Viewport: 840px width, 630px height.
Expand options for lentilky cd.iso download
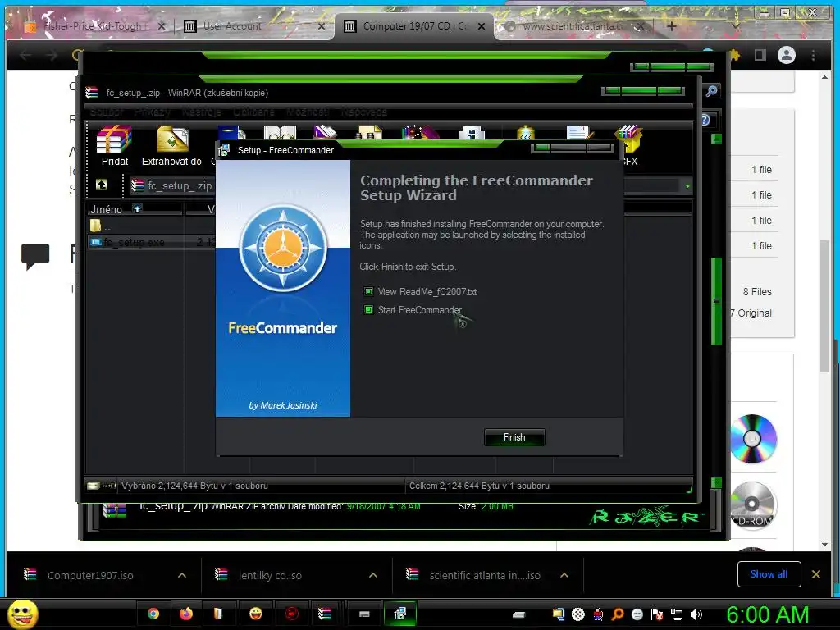pyautogui.click(x=373, y=575)
